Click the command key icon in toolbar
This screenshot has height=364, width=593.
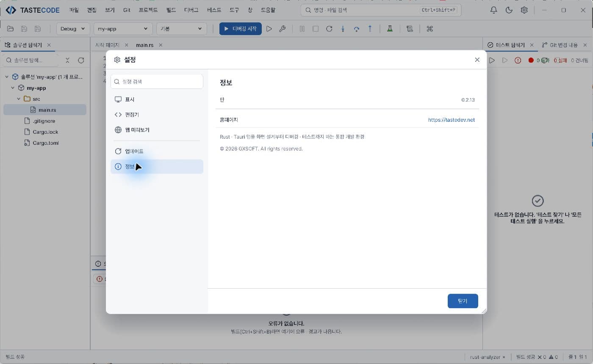tap(430, 29)
